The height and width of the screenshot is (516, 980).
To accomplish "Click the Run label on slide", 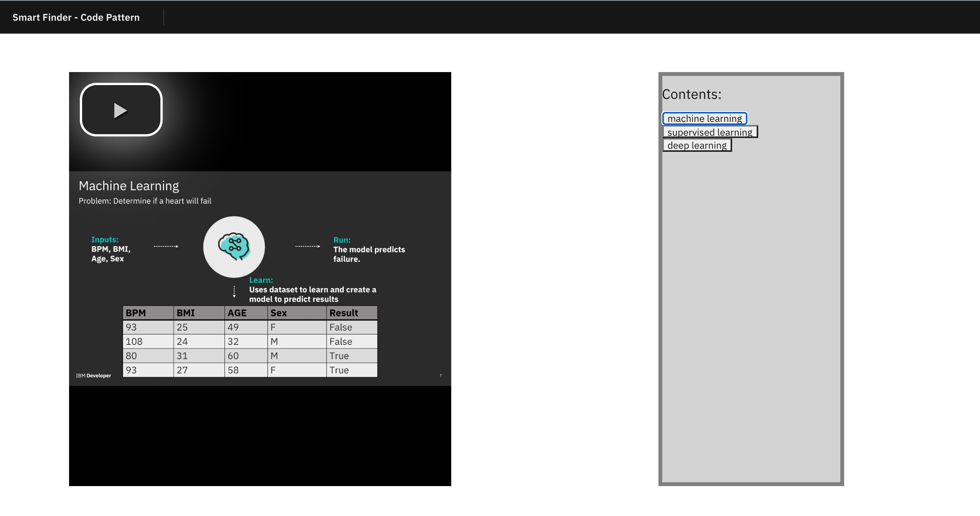I will (x=342, y=240).
